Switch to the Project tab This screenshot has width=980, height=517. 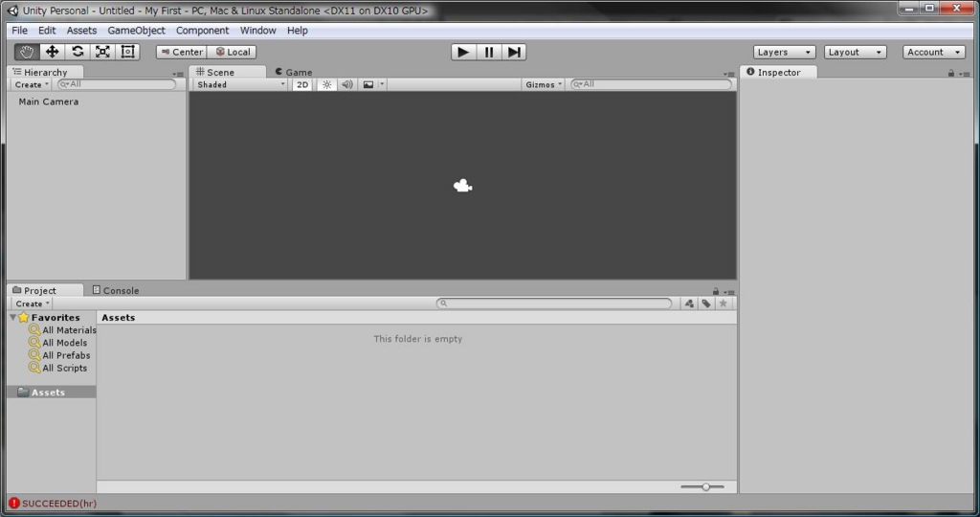[45, 290]
